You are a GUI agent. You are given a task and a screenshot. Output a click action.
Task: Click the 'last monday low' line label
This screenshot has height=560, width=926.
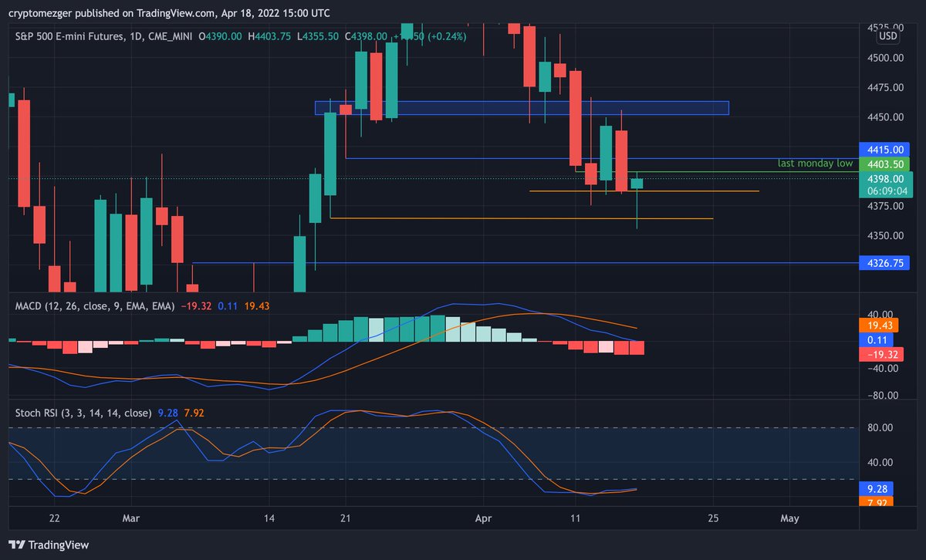point(815,164)
